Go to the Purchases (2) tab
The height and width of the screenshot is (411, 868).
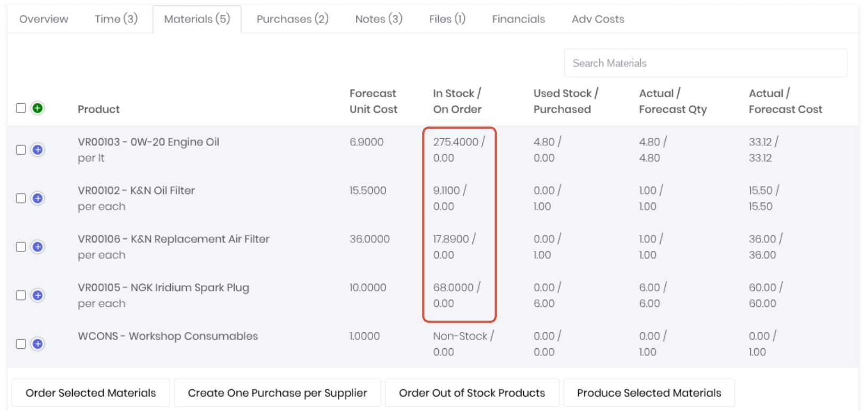tap(293, 19)
